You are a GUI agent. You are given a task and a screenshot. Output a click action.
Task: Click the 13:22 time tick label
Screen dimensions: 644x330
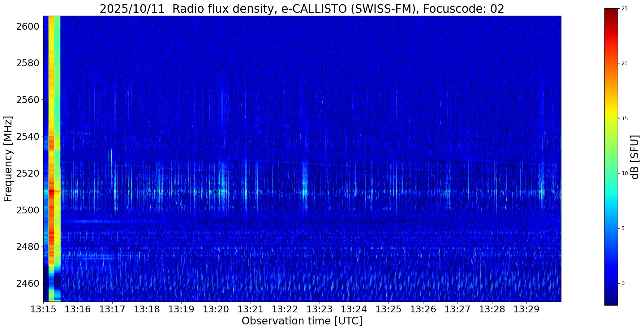coord(285,309)
